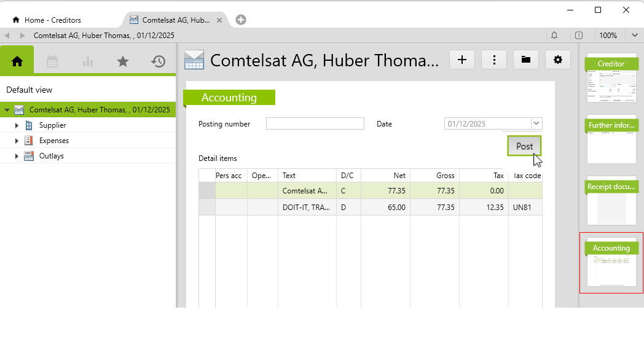The height and width of the screenshot is (350, 644).
Task: Click the Posting number input field
Action: point(315,123)
